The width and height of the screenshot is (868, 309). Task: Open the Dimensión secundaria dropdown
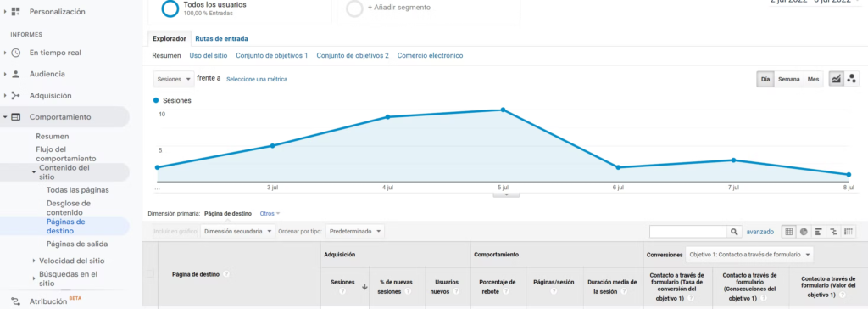(238, 232)
